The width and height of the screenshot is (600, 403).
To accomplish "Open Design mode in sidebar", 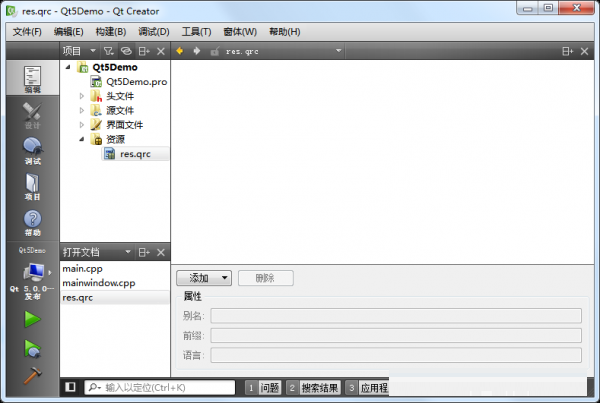I will click(33, 115).
